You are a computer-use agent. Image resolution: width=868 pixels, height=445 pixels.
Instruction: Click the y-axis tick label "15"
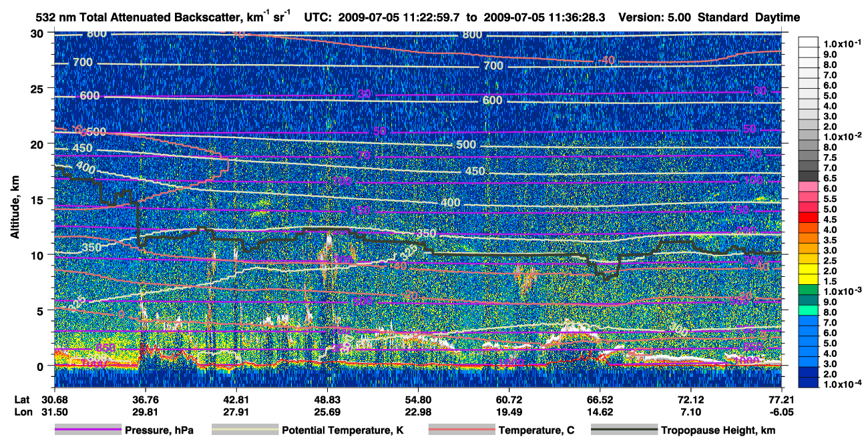[38, 199]
